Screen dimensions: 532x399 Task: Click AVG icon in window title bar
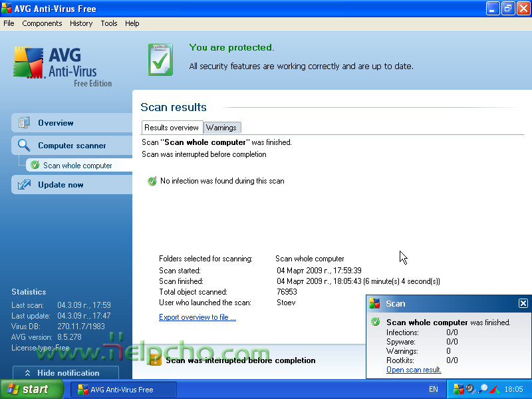(x=7, y=9)
